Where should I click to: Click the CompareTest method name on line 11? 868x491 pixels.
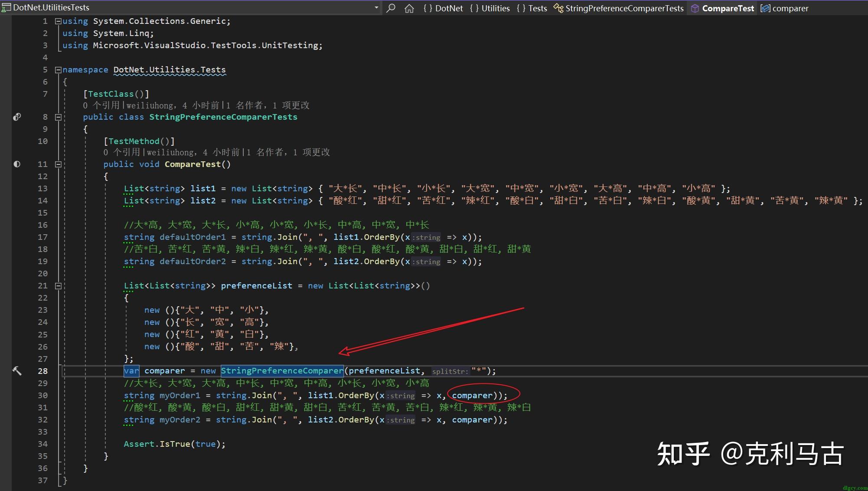pyautogui.click(x=193, y=164)
